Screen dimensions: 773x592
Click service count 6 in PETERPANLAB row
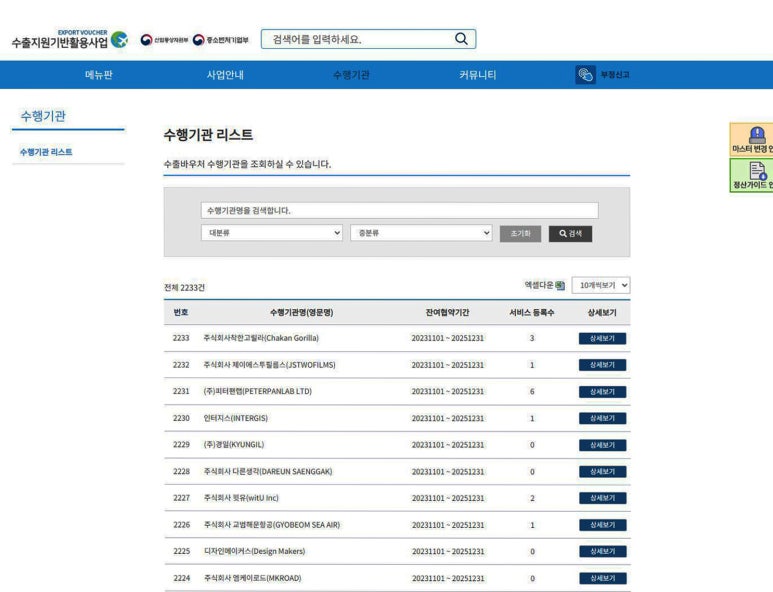point(532,391)
